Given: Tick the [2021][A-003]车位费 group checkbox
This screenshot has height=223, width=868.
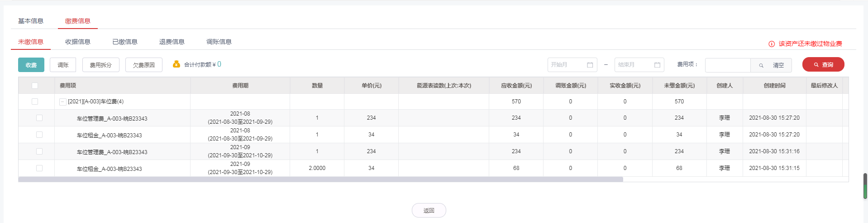Looking at the screenshot, I should (35, 102).
